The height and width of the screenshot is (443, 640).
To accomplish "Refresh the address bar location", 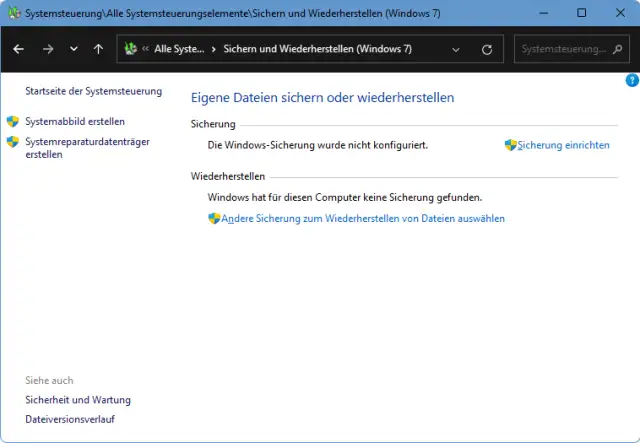I will coord(487,49).
